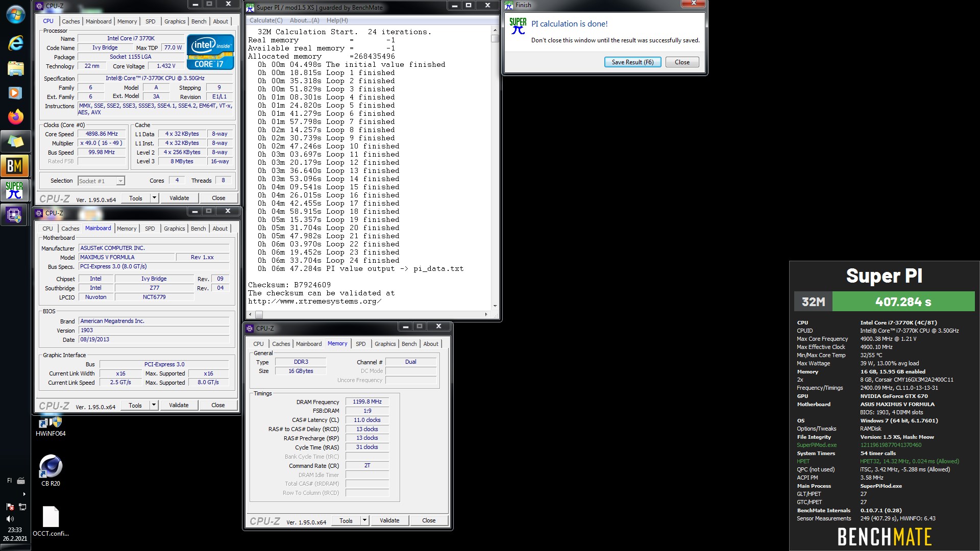Click top CPU-Z window title icon
This screenshot has height=551, width=980.
pyautogui.click(x=39, y=6)
